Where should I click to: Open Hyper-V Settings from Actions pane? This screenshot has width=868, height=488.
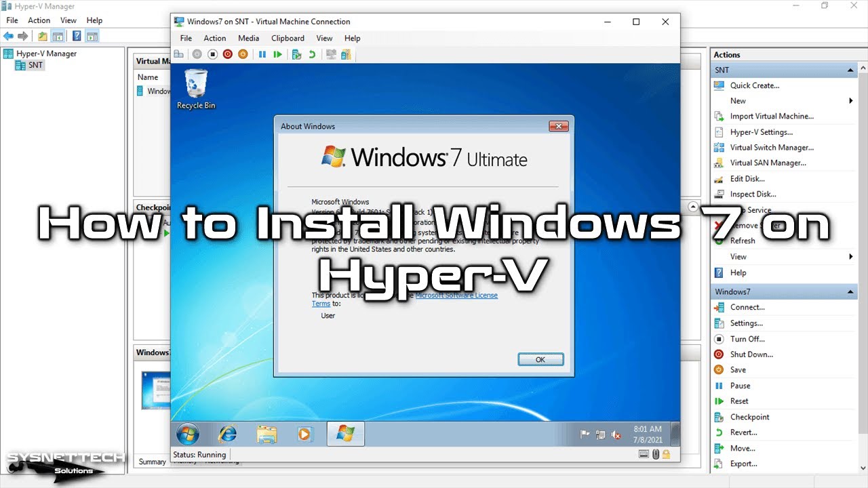pyautogui.click(x=762, y=132)
